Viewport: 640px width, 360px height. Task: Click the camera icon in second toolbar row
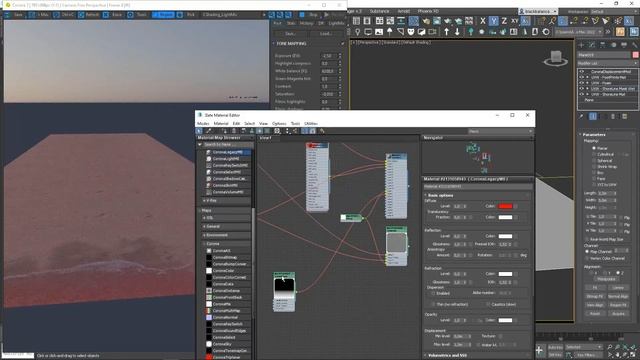(432, 31)
